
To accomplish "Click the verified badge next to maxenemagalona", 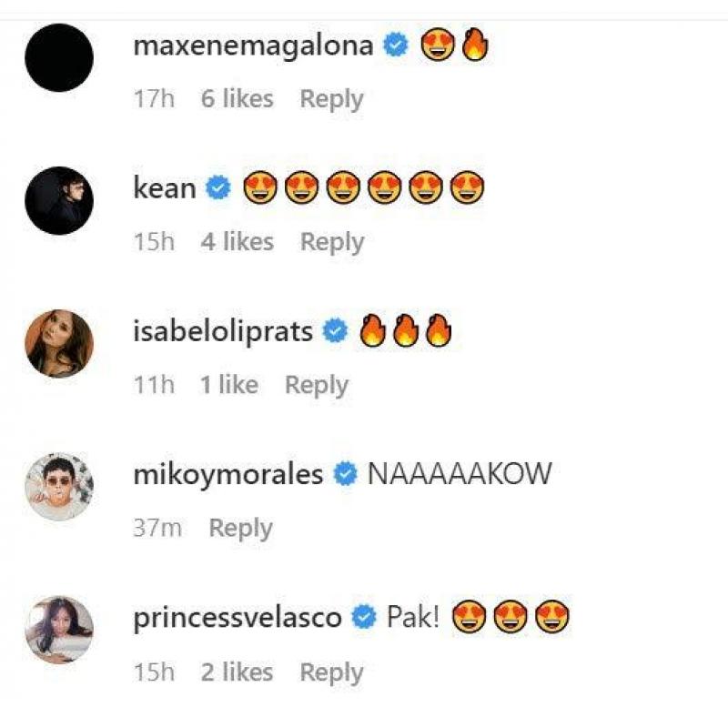I will 395,45.
